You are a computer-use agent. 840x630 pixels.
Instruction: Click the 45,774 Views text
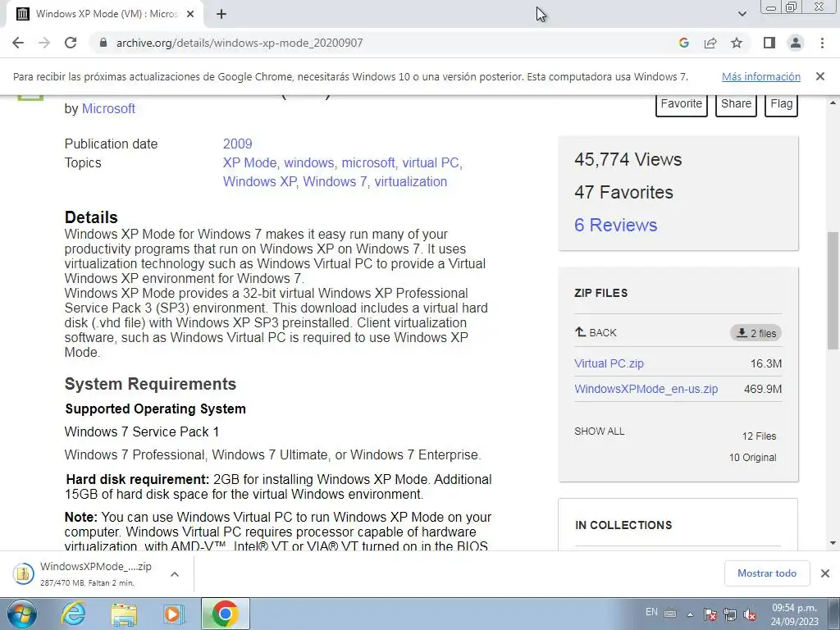(x=628, y=160)
